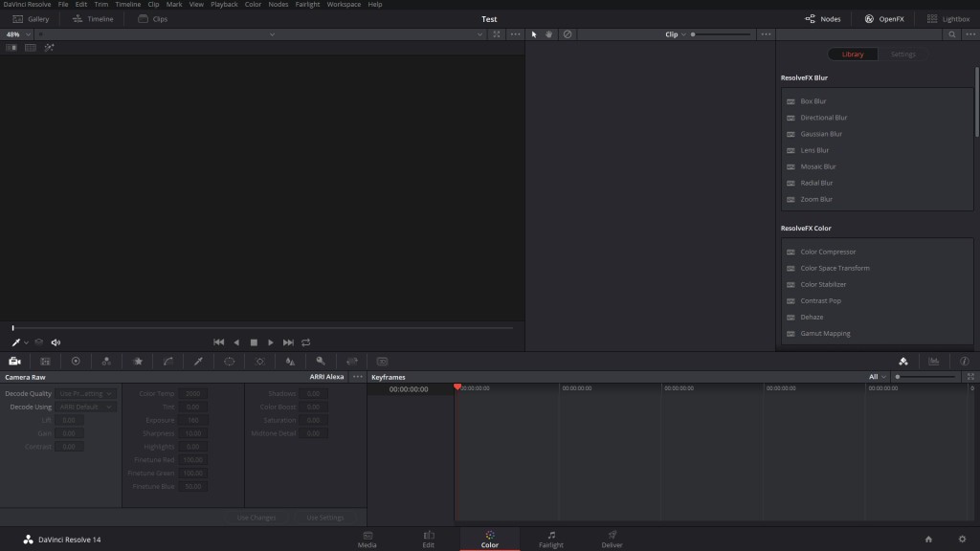
Task: Open the Playback menu
Action: [224, 5]
